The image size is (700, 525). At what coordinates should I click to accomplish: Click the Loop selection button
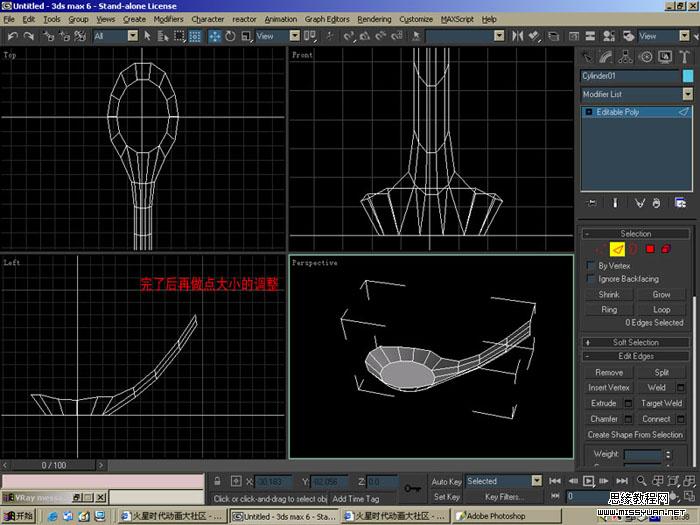pyautogui.click(x=661, y=309)
